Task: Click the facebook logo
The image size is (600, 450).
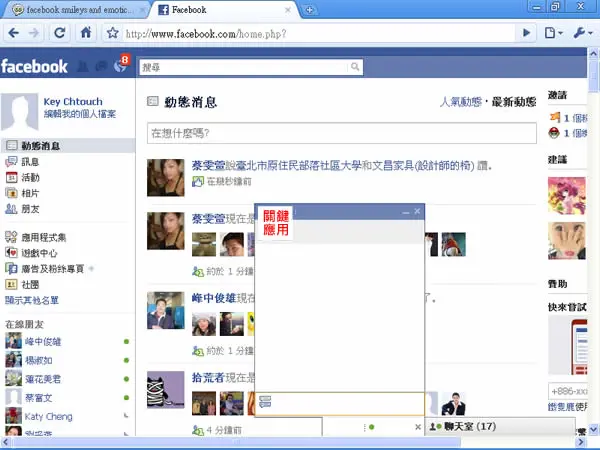Action: 34,66
